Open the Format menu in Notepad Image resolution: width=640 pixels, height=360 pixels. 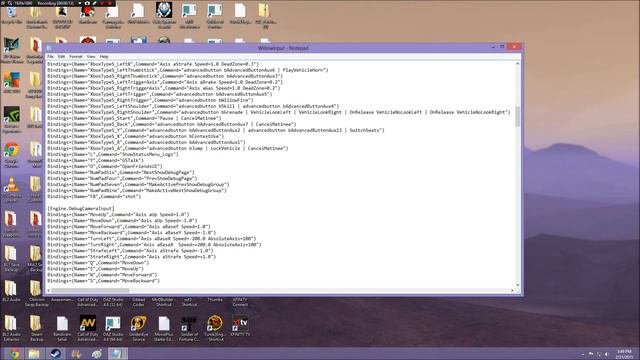(76, 56)
